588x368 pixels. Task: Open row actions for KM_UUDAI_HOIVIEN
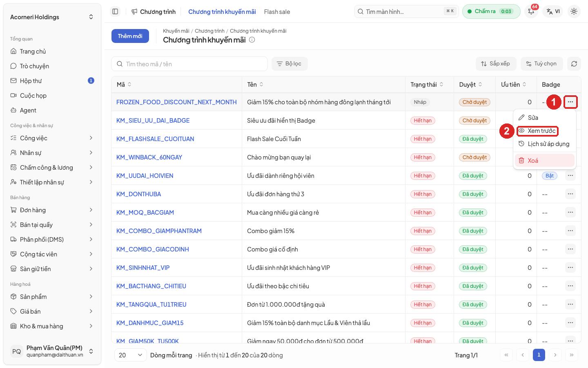(x=570, y=175)
